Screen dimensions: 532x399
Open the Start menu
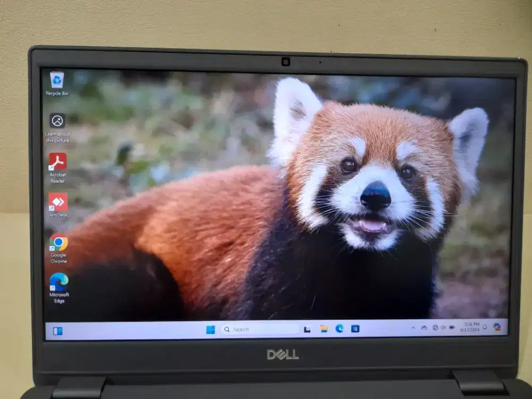click(x=212, y=329)
